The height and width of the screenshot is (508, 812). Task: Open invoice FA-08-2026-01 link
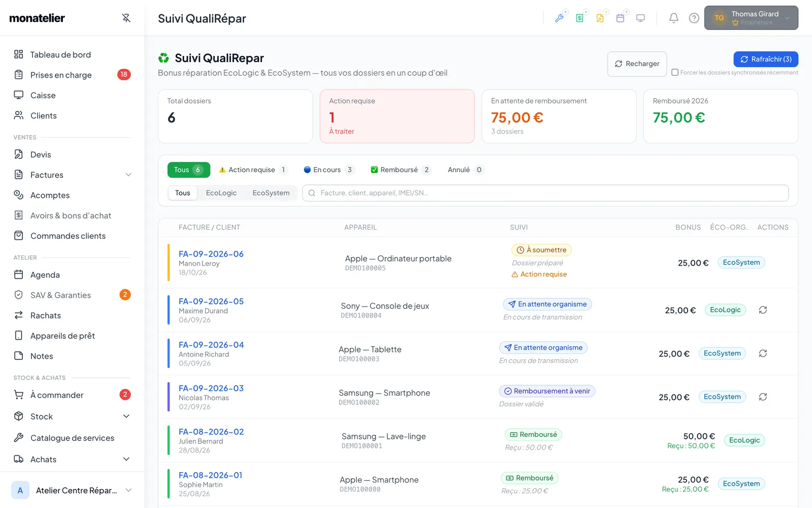[x=211, y=475]
